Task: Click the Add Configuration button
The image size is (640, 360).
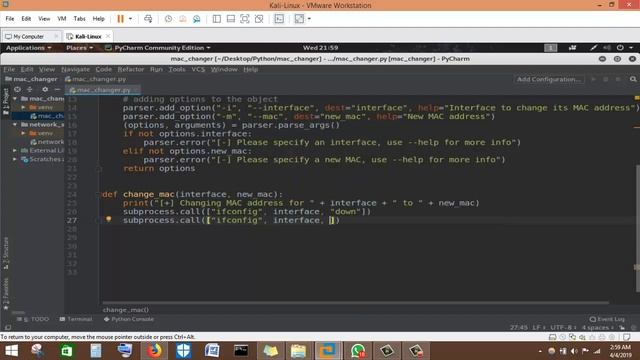Action: (549, 79)
